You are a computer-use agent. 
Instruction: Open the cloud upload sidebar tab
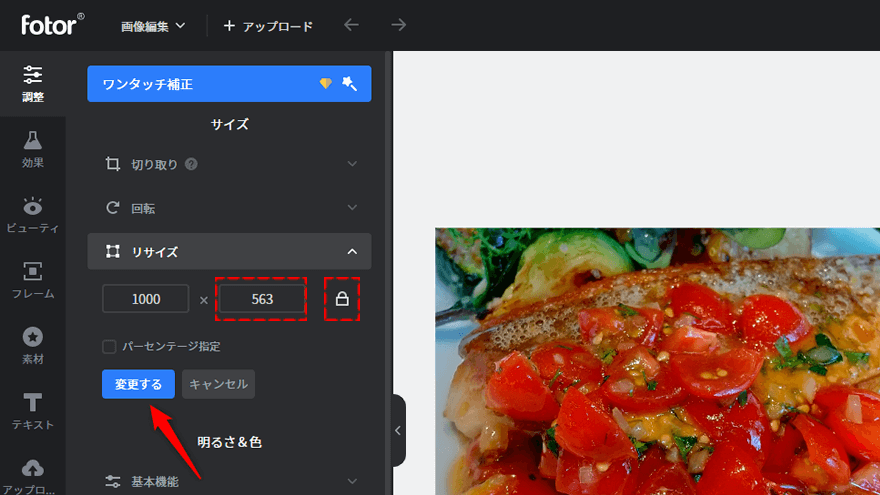pyautogui.click(x=33, y=476)
